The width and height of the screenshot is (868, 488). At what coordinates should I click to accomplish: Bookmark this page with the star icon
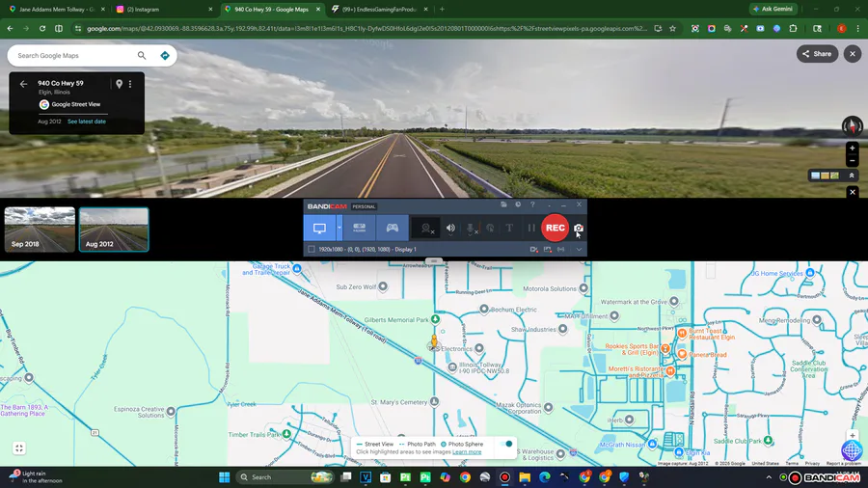672,28
